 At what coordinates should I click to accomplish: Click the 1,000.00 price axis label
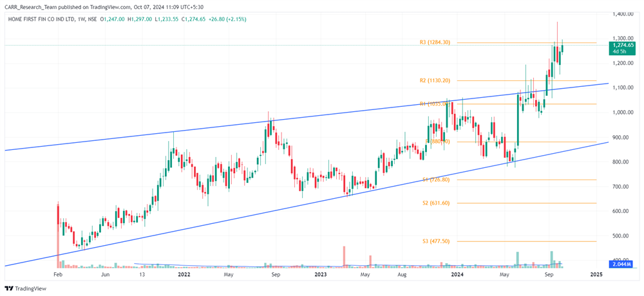tap(623, 113)
